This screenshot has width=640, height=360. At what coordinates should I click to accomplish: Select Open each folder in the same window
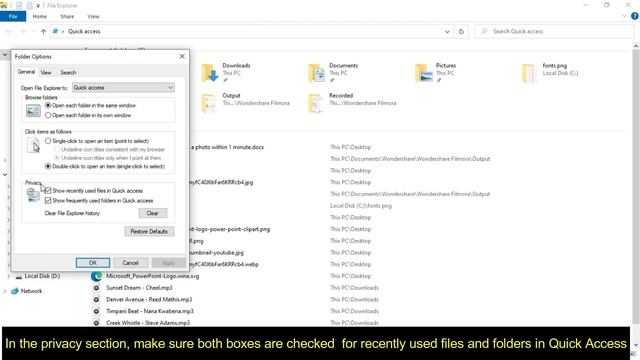pyautogui.click(x=48, y=105)
